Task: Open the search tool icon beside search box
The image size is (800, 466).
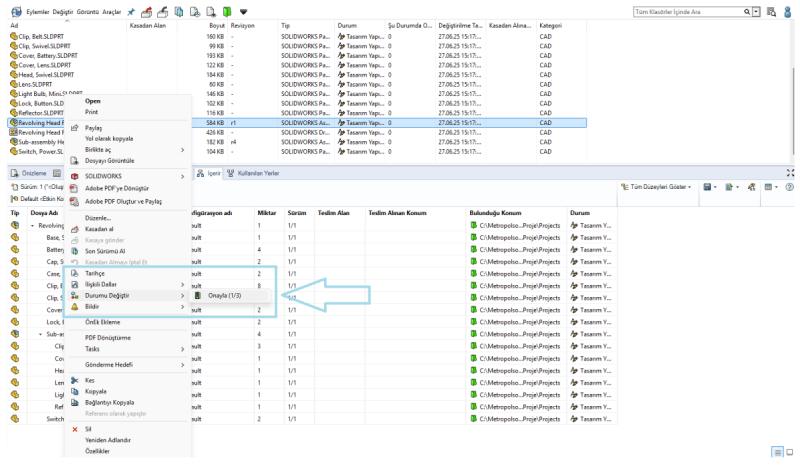Action: click(x=771, y=12)
